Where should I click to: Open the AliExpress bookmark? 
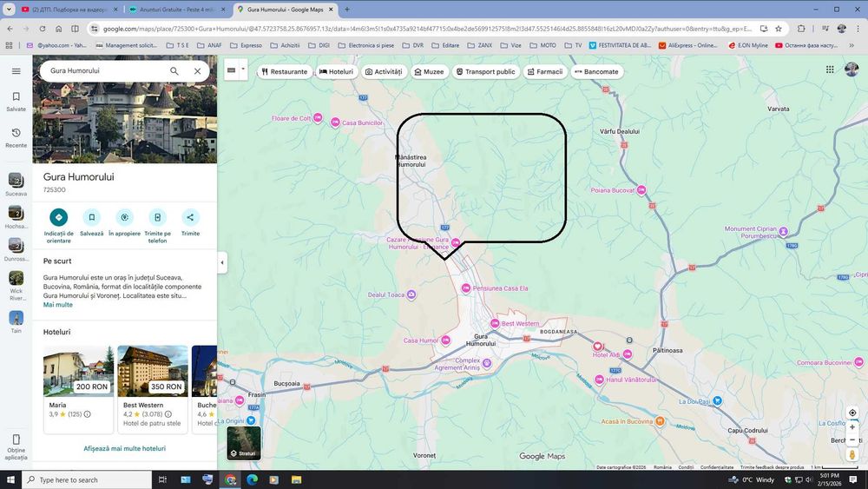click(x=688, y=45)
